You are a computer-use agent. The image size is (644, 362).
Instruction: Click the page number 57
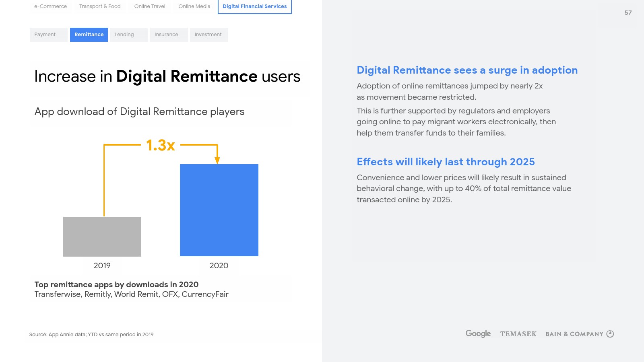[628, 13]
